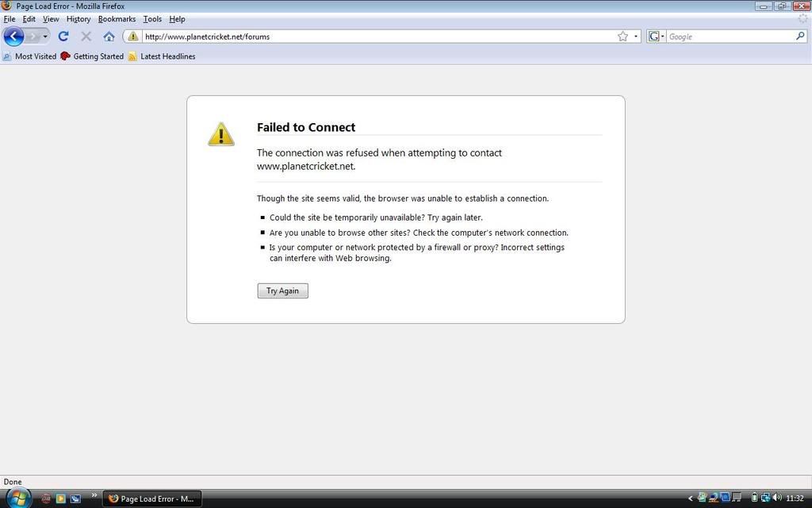Click the warning site identity icon in address bar
This screenshot has width=812, height=508.
tap(133, 37)
